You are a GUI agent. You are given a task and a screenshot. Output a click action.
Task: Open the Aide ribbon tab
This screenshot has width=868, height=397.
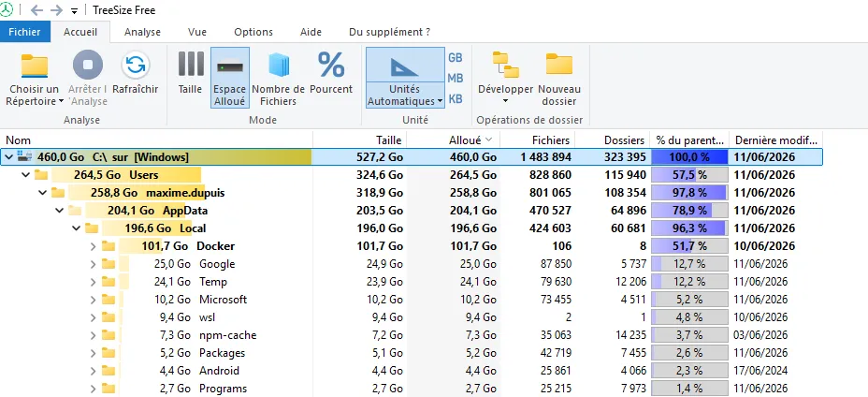click(311, 32)
